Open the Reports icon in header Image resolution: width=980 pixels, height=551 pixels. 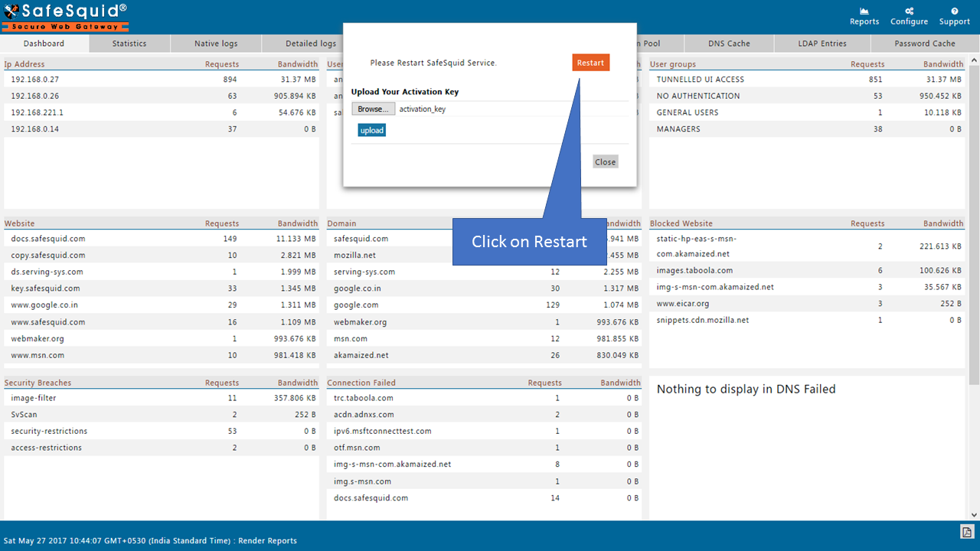click(864, 16)
